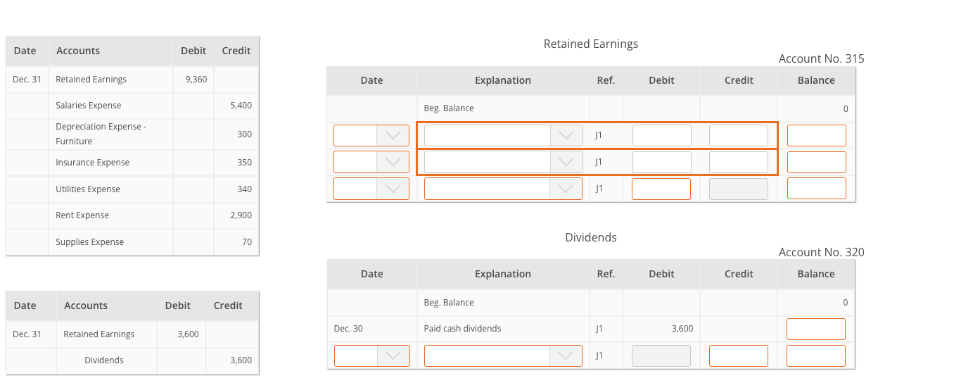
Task: Select the 3,600 debit in Dividends ledger
Action: pyautogui.click(x=682, y=329)
